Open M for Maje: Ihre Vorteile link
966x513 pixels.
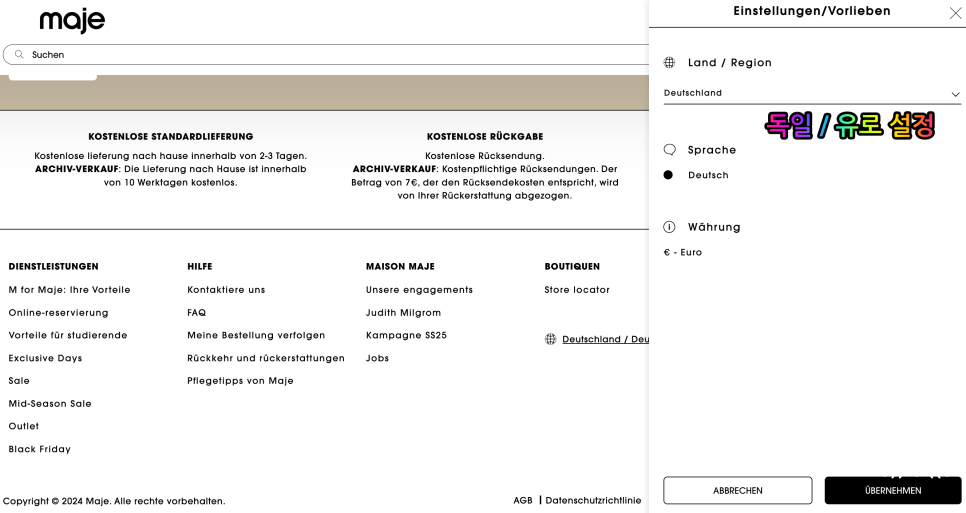point(70,290)
